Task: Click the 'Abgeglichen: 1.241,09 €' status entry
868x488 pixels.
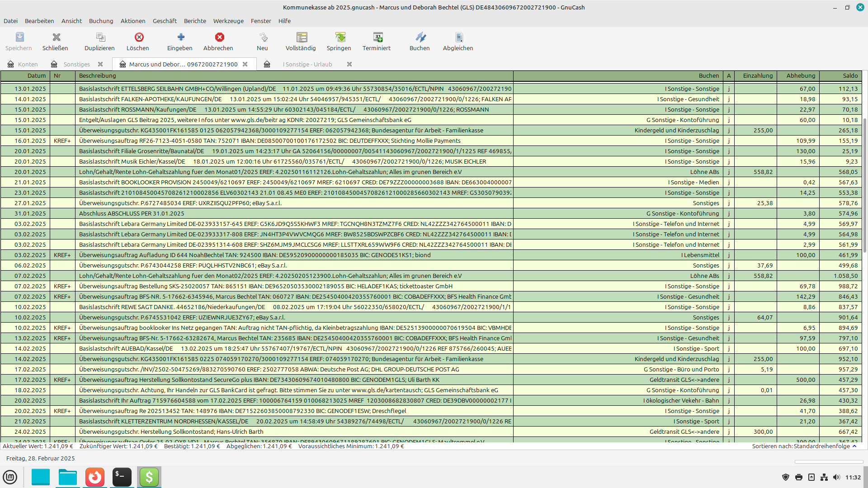Action: click(259, 446)
